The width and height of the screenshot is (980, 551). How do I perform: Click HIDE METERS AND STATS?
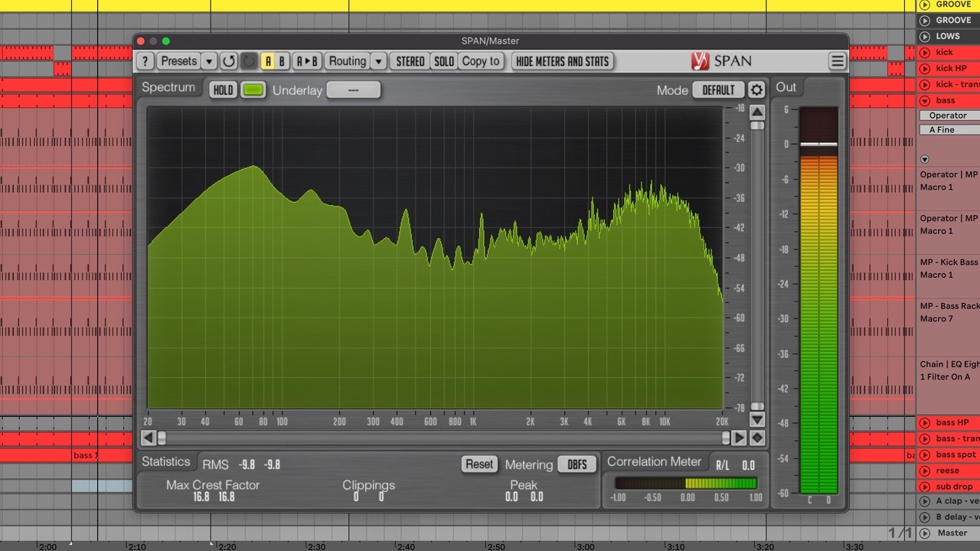pyautogui.click(x=563, y=61)
